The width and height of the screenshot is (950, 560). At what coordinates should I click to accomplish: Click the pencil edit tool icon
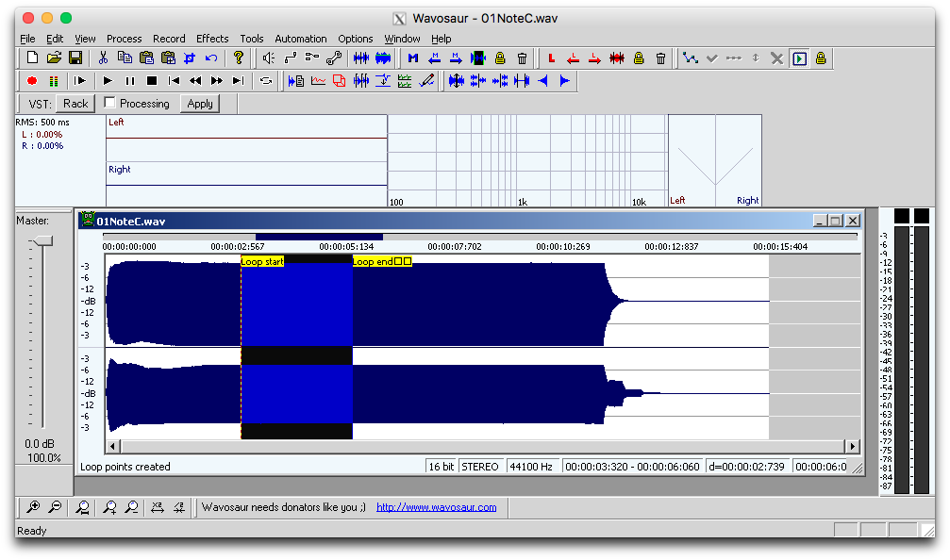[426, 81]
